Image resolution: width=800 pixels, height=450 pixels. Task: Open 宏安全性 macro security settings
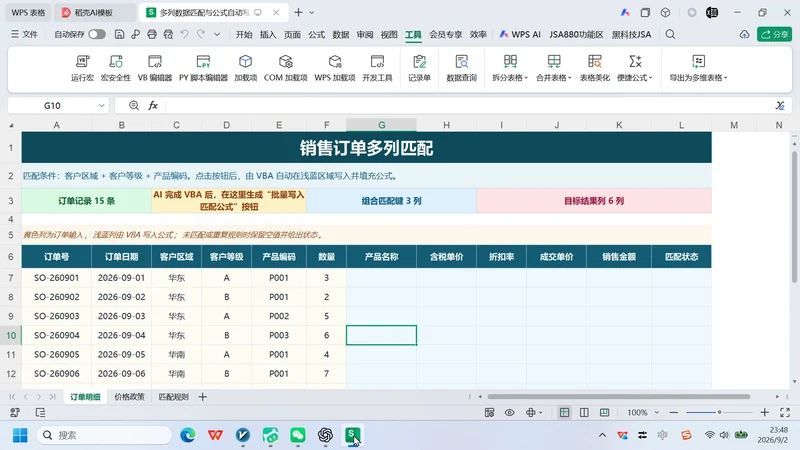pyautogui.click(x=116, y=68)
